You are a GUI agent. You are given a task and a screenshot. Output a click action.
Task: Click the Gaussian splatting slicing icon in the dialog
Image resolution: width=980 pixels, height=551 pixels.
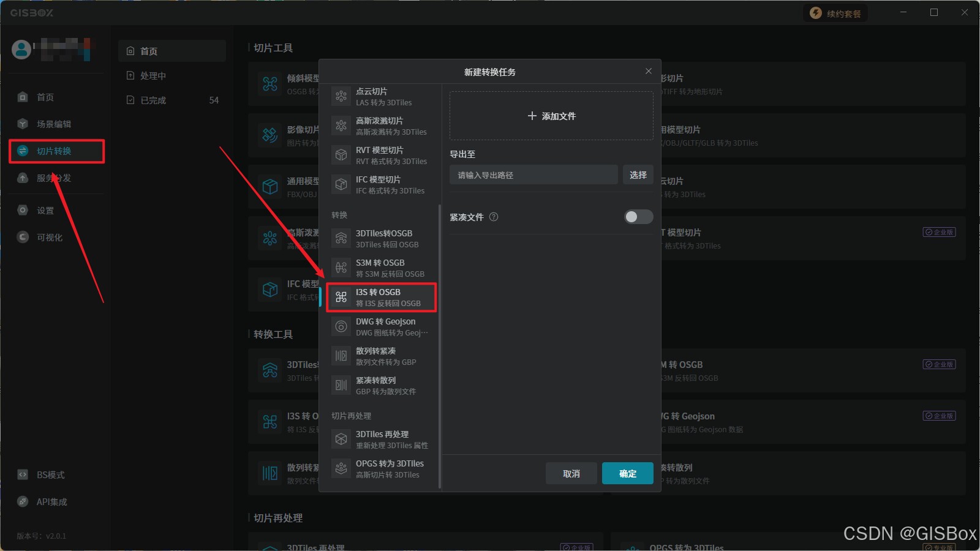point(341,126)
